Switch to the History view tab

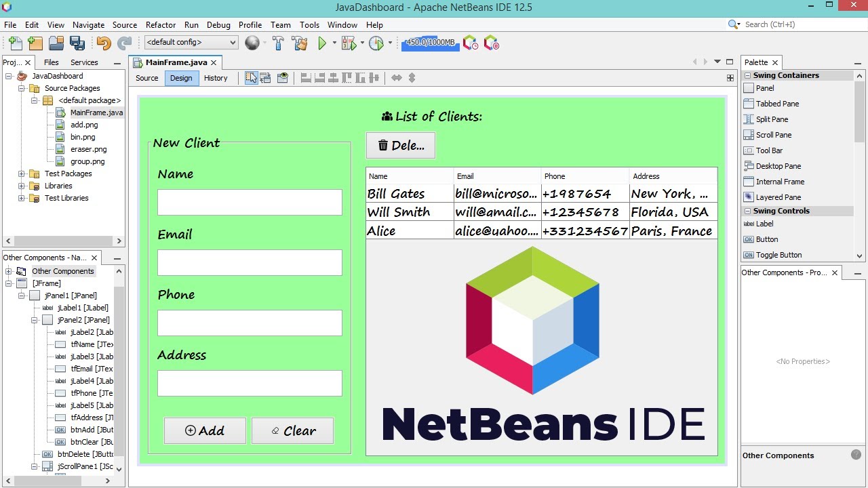click(216, 78)
